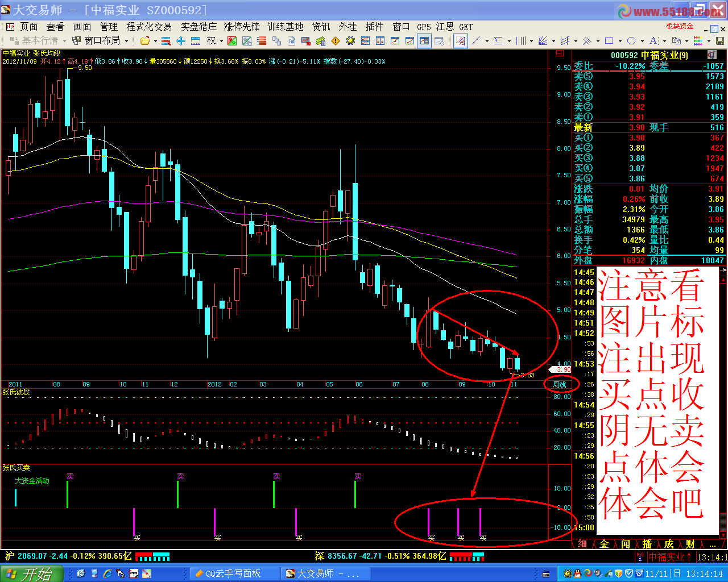This screenshot has height=582, width=728.
Task: Expand the vertical period lines dropdown
Action: pyautogui.click(x=531, y=41)
